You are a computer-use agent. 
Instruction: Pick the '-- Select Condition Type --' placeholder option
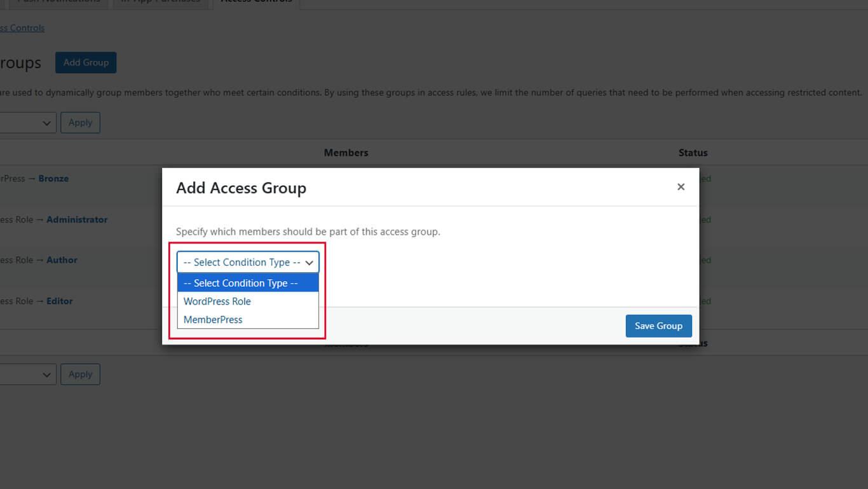241,283
